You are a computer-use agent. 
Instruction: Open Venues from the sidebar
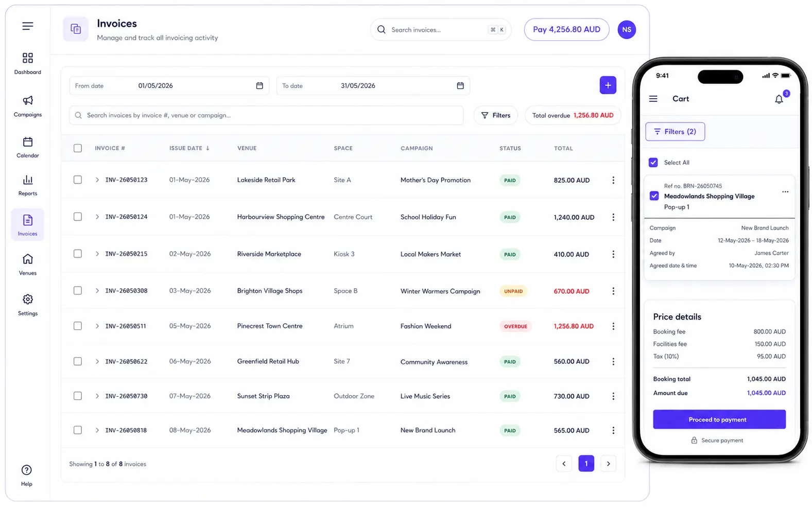click(28, 264)
